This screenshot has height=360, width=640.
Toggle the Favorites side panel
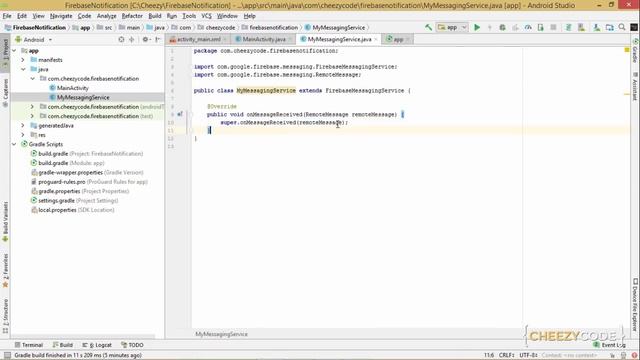[5, 271]
